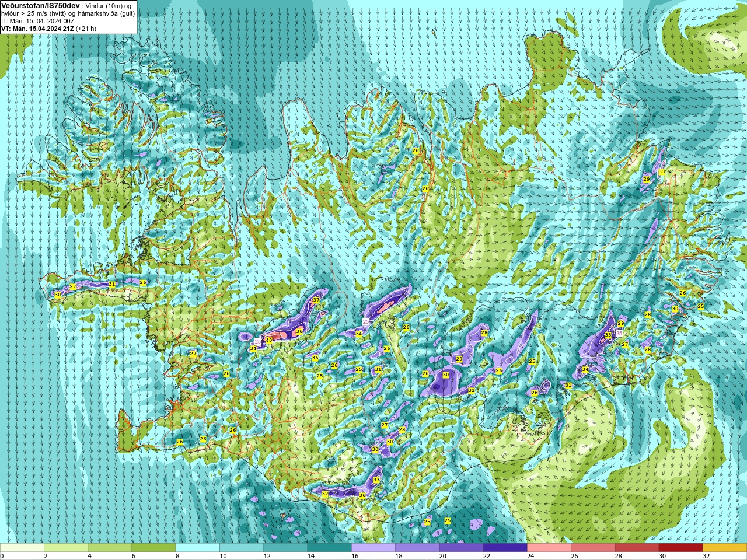Click the legend scale value 28
Screen dimensions: 747x560
pyautogui.click(x=619, y=556)
